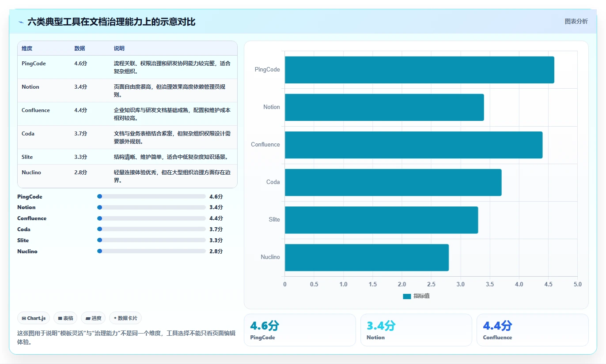Click the description starting with 结构清晰
Image resolution: width=606 pixels, height=364 pixels.
170,157
